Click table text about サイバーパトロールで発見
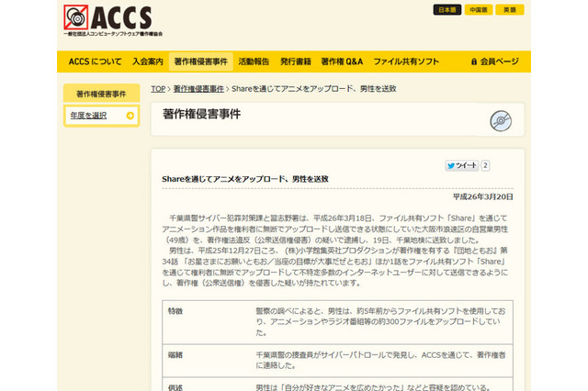 pyautogui.click(x=381, y=360)
